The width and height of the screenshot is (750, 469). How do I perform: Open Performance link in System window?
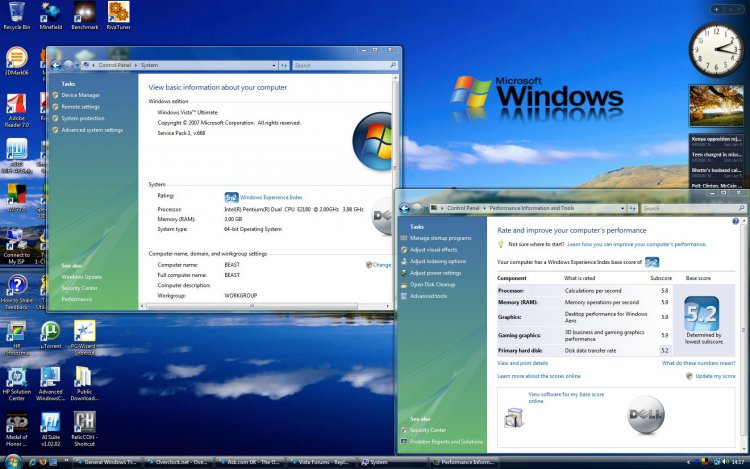pos(77,299)
